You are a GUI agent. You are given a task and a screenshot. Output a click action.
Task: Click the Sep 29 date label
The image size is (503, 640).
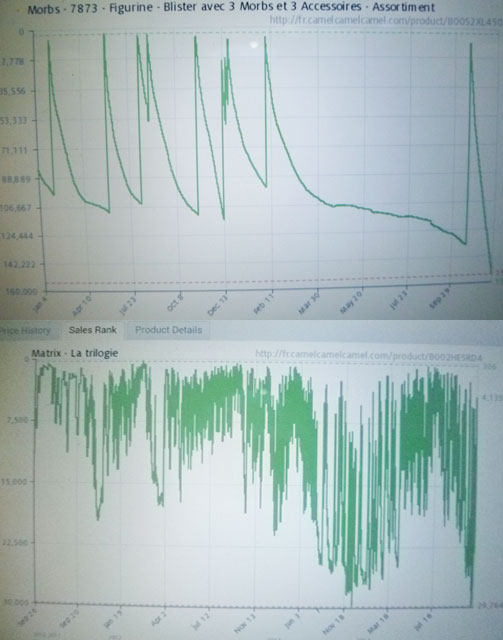[x=439, y=297]
